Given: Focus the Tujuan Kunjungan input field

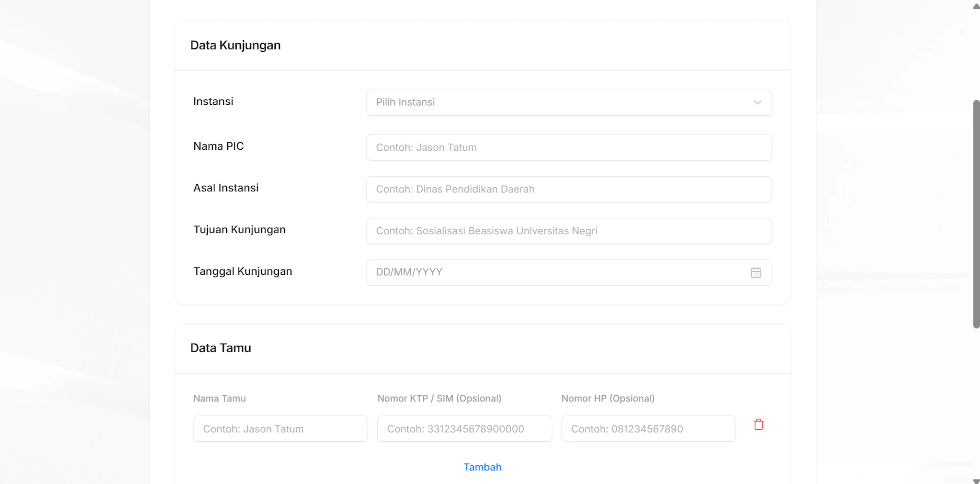Looking at the screenshot, I should 569,231.
